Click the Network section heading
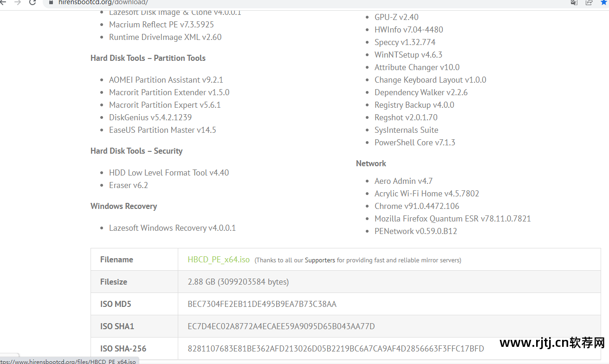Screen dimensions: 609x364 pyautogui.click(x=371, y=163)
